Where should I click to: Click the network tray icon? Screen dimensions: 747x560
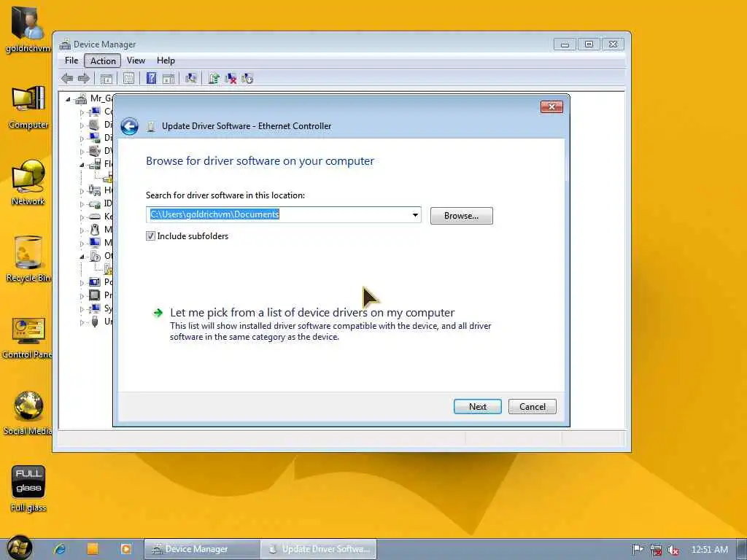(x=656, y=550)
